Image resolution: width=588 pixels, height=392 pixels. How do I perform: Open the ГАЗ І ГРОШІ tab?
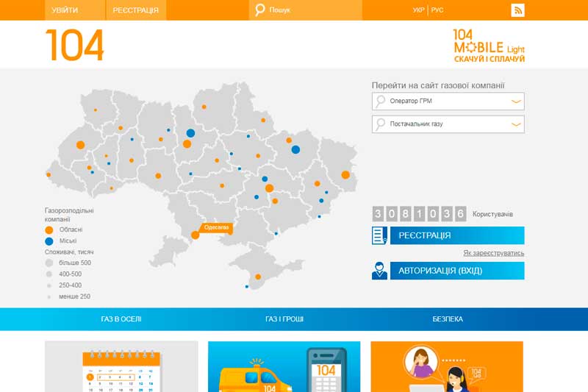pyautogui.click(x=284, y=319)
